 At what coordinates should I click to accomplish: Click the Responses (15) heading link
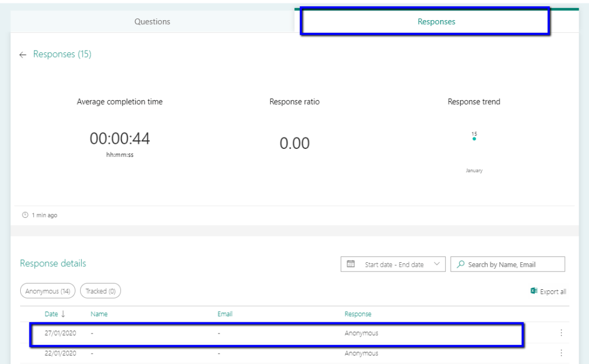62,55
